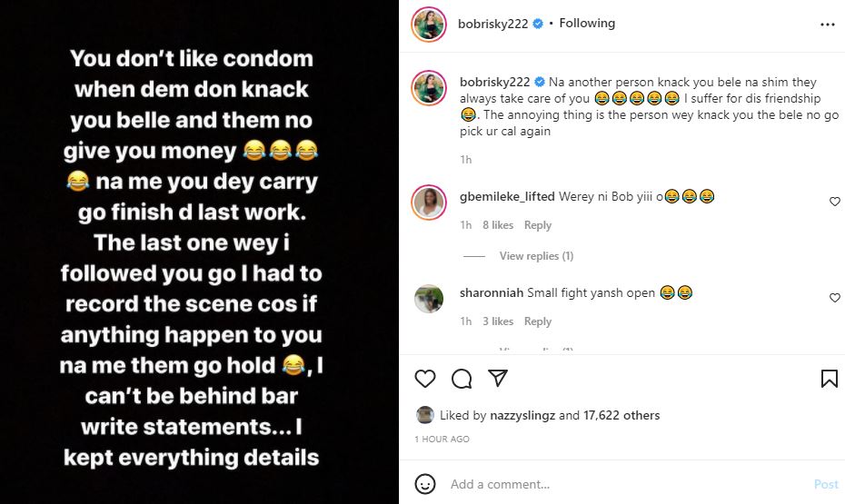This screenshot has height=504, width=845.
Task: Save post using bookmark icon
Action: pos(829,379)
